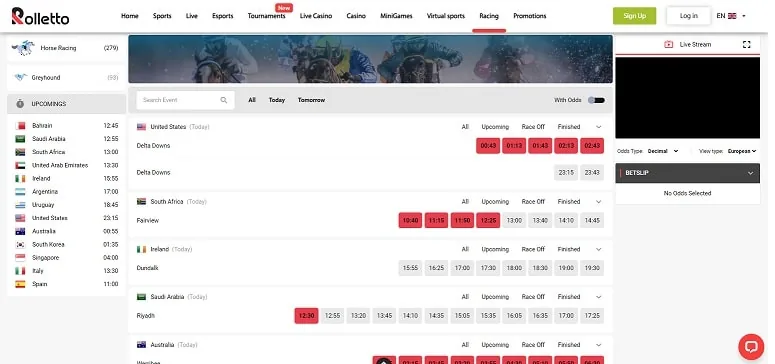Viewport: 775px width, 364px height.
Task: Open the View type European dropdown
Action: 742,151
